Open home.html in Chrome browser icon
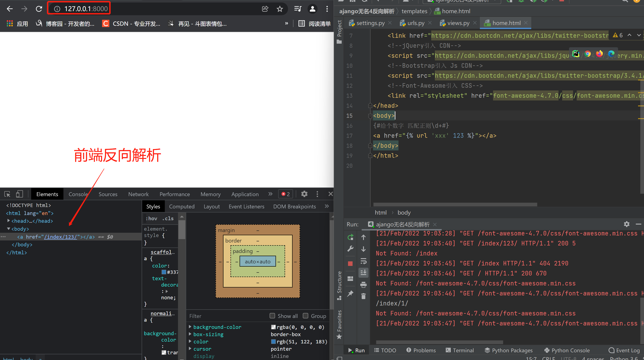 (x=587, y=53)
